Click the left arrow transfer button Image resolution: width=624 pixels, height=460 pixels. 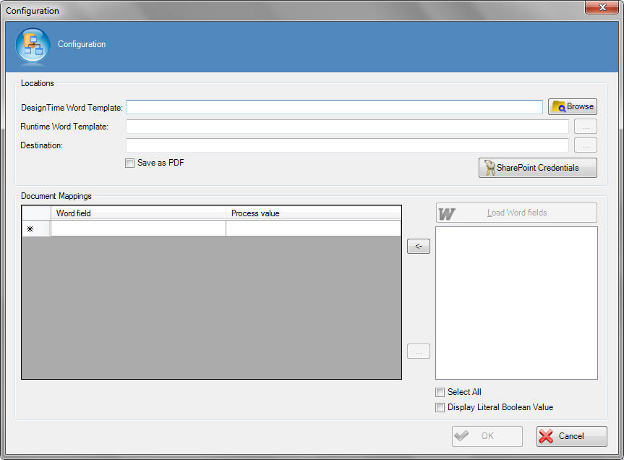click(418, 247)
